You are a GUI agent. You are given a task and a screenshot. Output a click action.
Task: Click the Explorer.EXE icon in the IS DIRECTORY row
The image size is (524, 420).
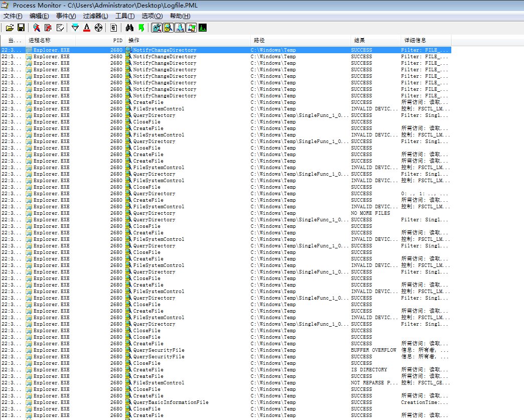[29, 370]
